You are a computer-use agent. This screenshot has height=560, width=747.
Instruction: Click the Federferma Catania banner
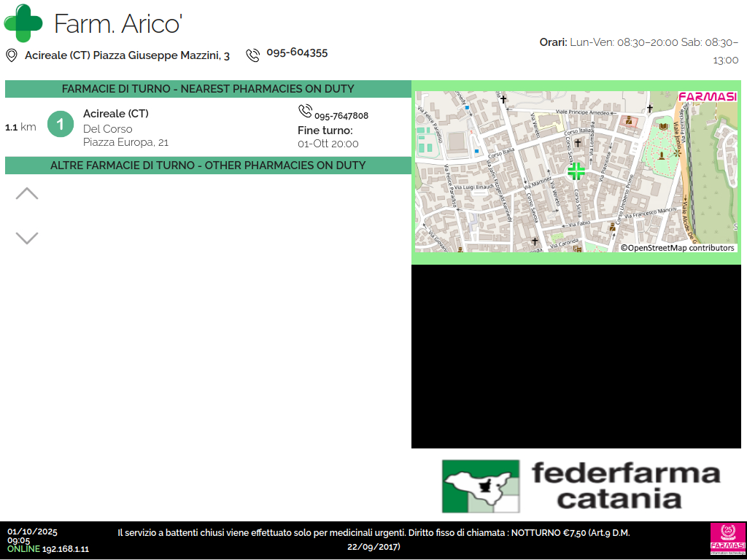pos(581,486)
